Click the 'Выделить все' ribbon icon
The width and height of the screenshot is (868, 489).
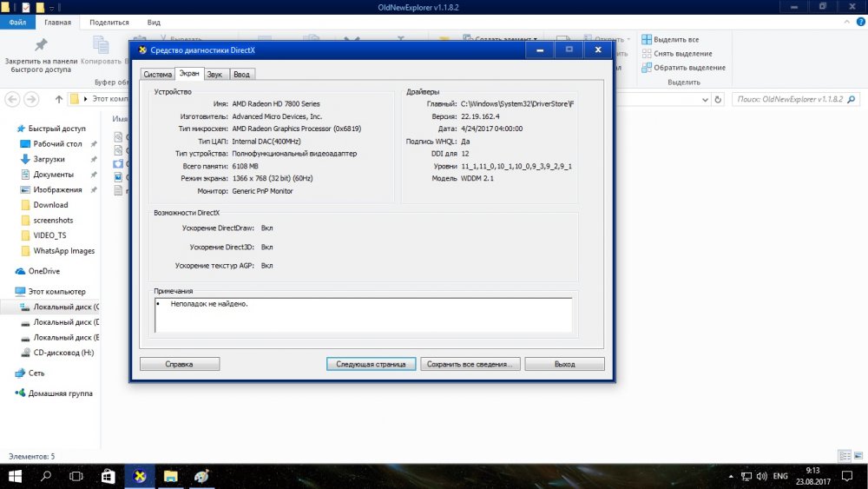[x=647, y=40]
